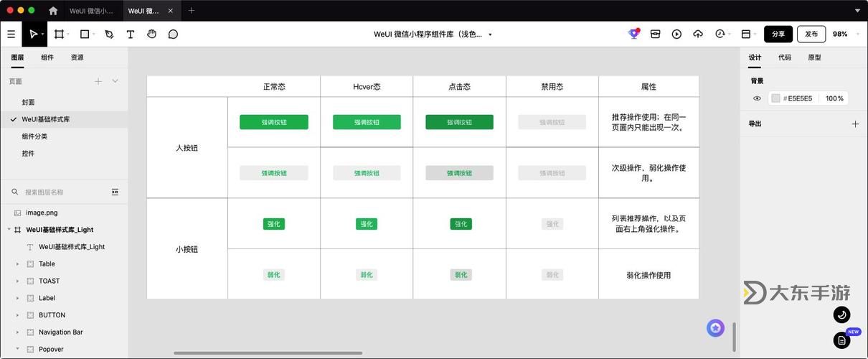This screenshot has width=868, height=359.
Task: Open the layout panel icon
Action: pos(745,34)
